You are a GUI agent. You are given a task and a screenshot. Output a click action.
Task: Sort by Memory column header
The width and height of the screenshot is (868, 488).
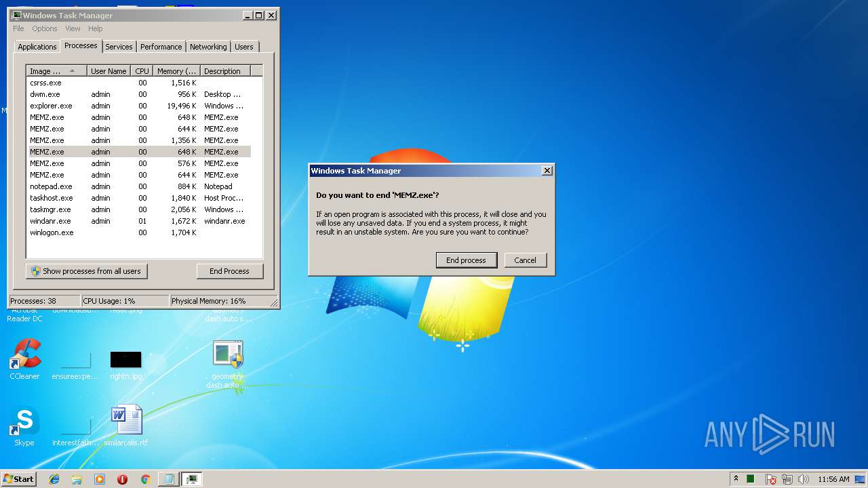coord(176,70)
